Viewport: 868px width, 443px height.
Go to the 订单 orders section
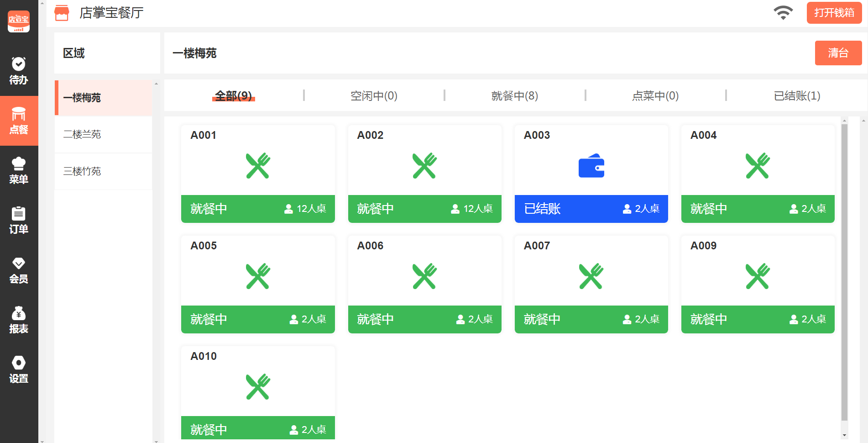(x=19, y=220)
